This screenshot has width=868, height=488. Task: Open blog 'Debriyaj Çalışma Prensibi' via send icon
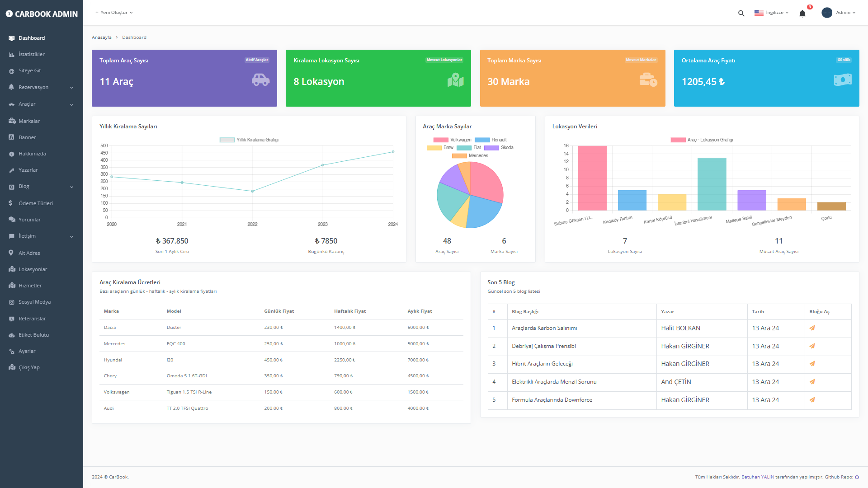point(812,346)
